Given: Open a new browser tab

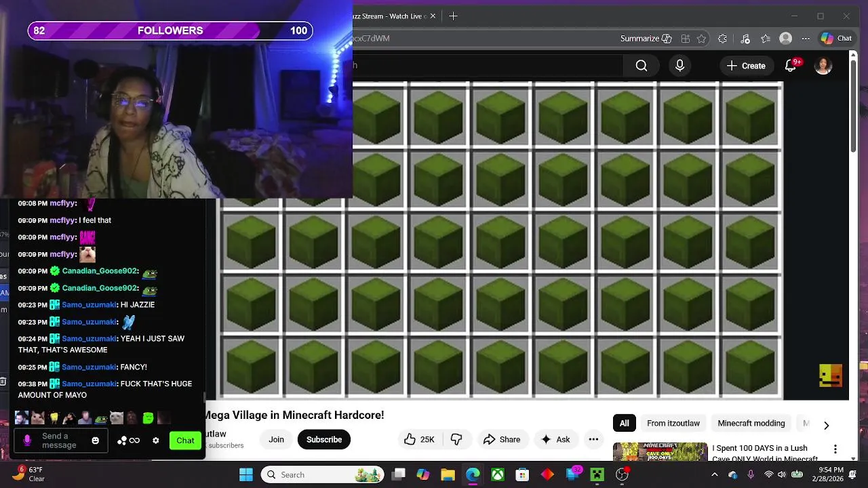Looking at the screenshot, I should [x=453, y=16].
